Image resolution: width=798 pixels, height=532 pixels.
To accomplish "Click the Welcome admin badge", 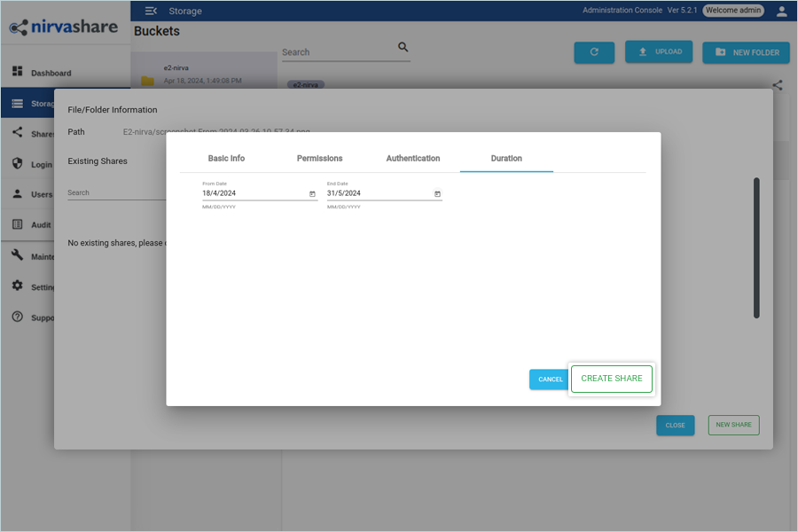I will [x=733, y=11].
